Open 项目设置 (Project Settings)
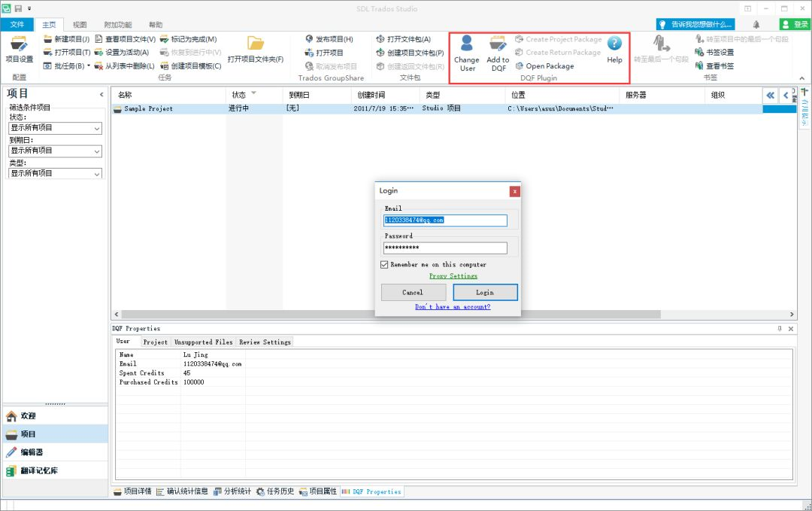This screenshot has width=812, height=511. 18,51
